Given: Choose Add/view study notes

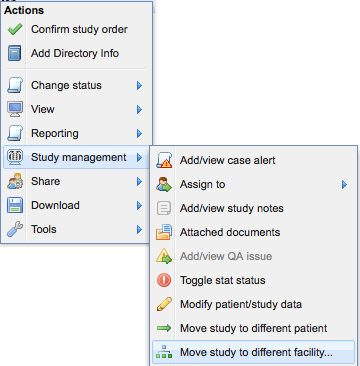Looking at the screenshot, I should [253, 208].
